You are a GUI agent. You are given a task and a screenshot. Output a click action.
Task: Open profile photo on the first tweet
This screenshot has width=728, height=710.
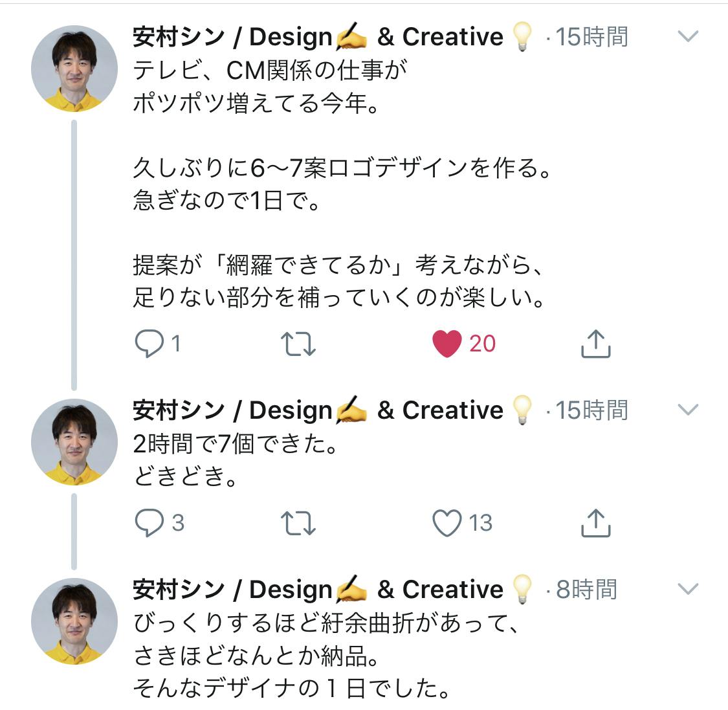[x=74, y=69]
